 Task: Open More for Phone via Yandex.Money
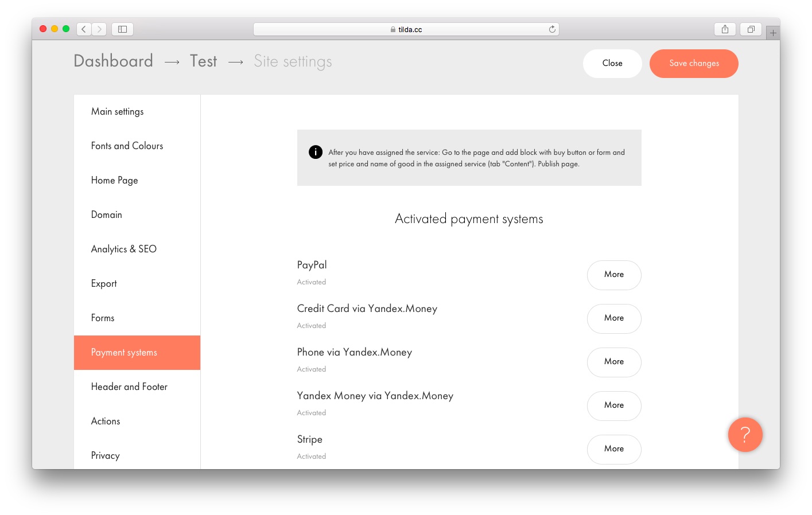click(x=614, y=362)
